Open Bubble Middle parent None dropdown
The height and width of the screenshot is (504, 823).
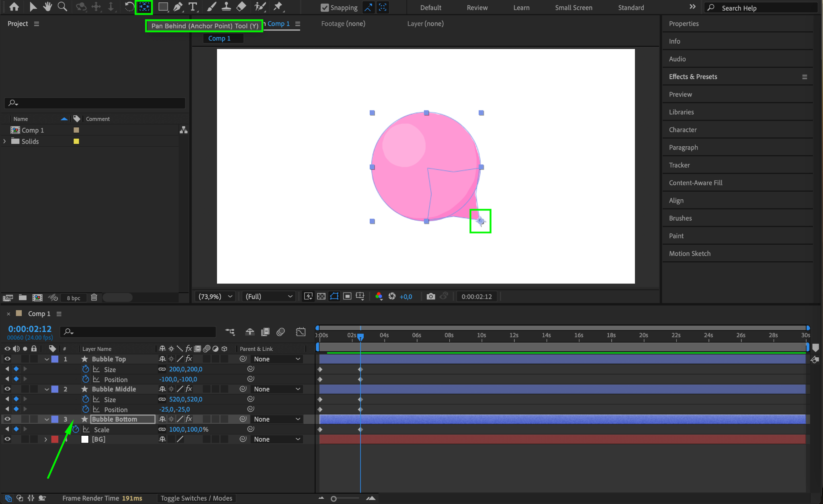[277, 389]
